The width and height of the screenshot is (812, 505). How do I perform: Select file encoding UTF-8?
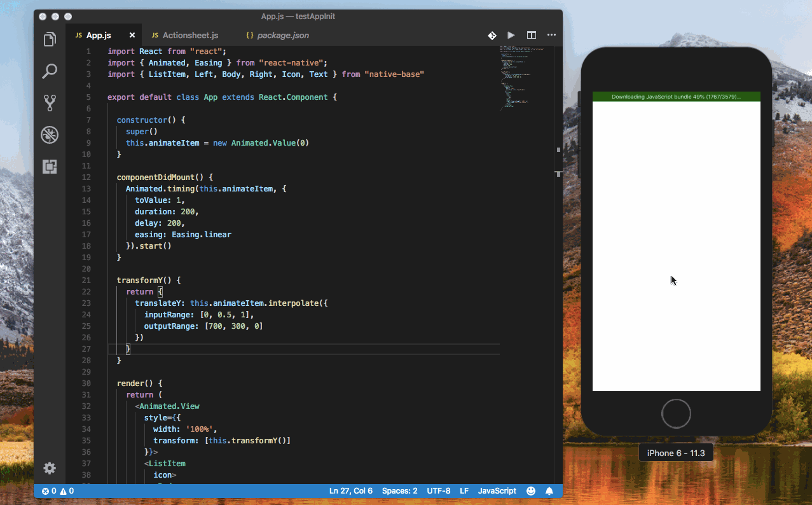(438, 490)
